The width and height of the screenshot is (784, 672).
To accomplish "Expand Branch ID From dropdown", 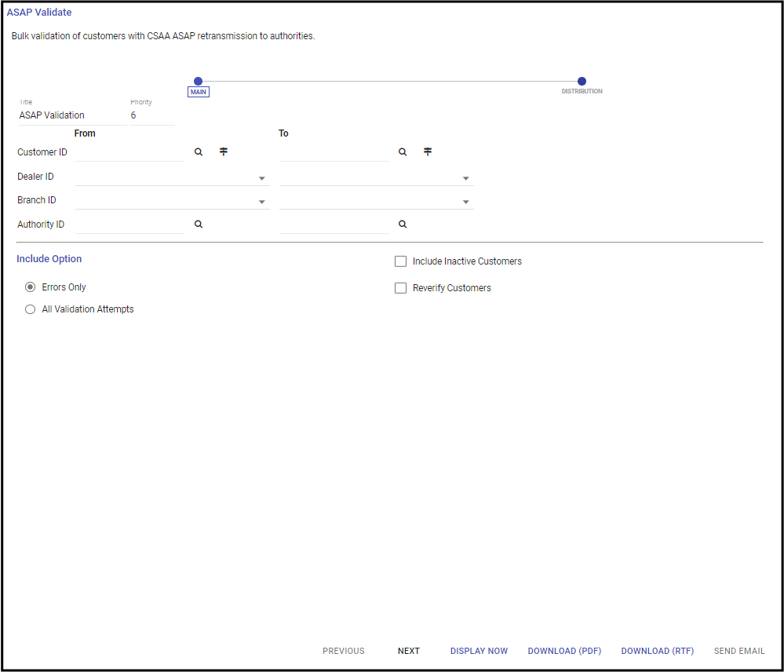I will click(261, 202).
